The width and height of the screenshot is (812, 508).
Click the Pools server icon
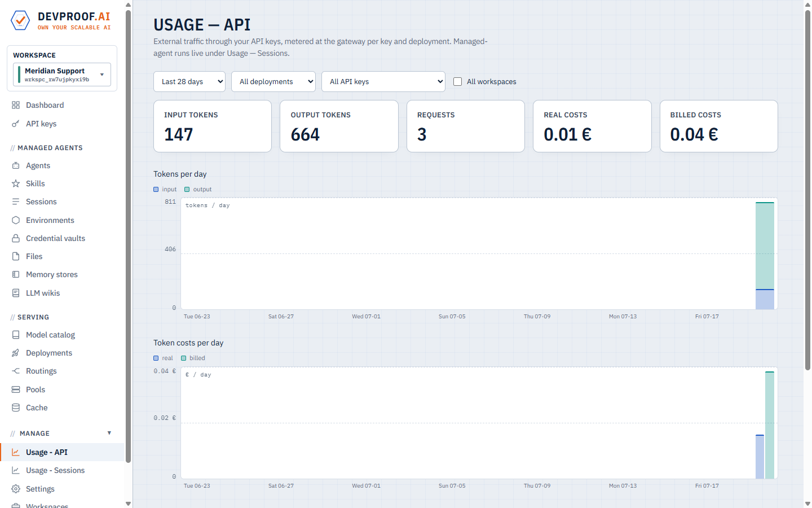[x=16, y=389]
